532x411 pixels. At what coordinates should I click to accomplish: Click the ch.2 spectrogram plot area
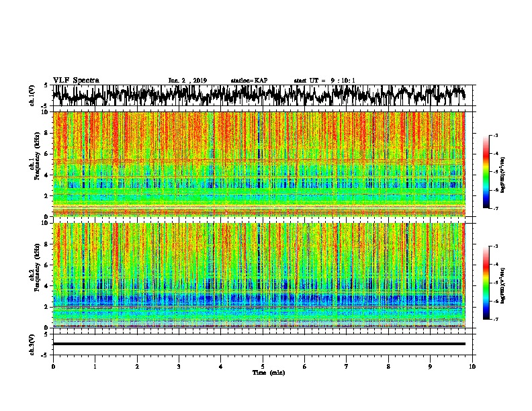click(259, 275)
